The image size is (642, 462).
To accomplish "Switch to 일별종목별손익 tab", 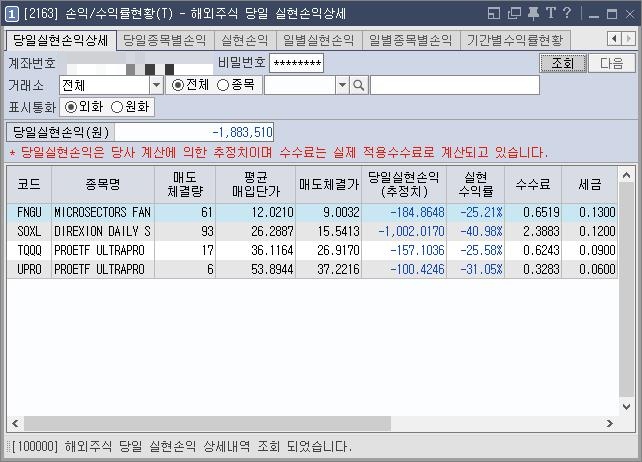I will click(411, 40).
